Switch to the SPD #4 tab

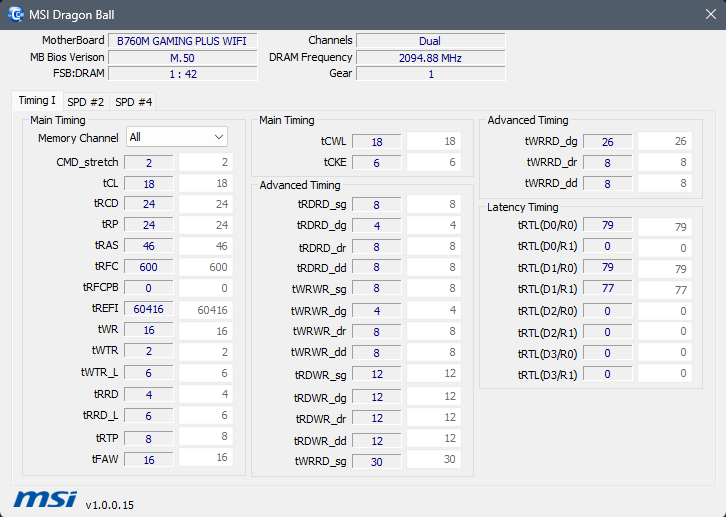coord(134,102)
